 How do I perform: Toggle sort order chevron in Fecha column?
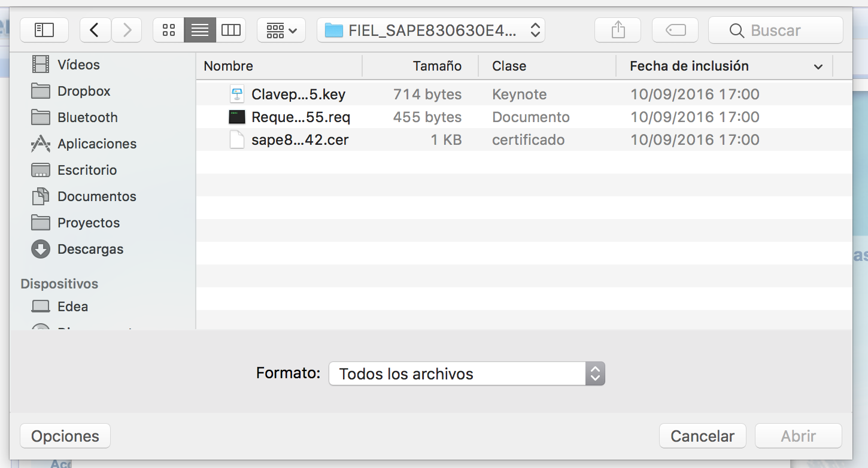818,66
